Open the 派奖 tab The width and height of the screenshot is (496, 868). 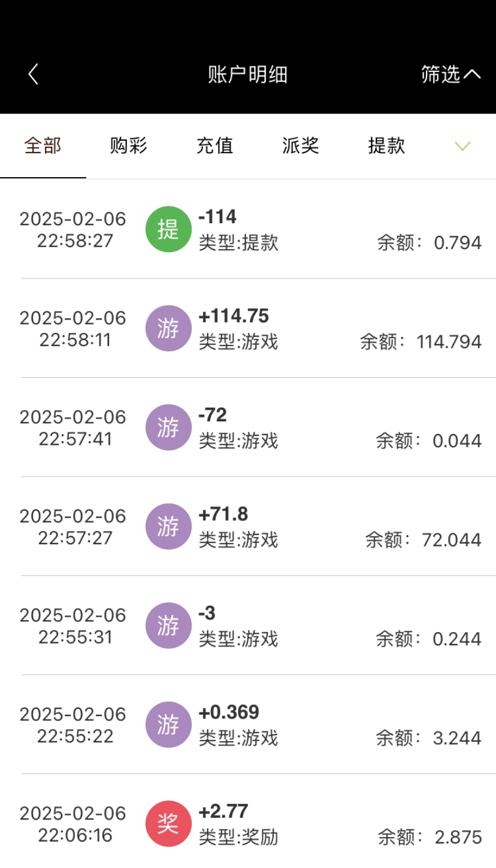click(301, 146)
